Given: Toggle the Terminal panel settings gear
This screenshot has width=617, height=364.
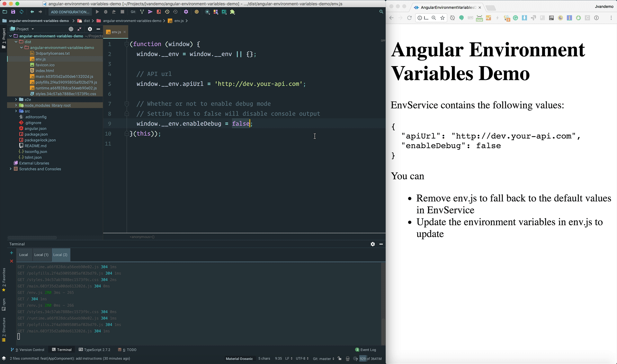Looking at the screenshot, I should [372, 244].
